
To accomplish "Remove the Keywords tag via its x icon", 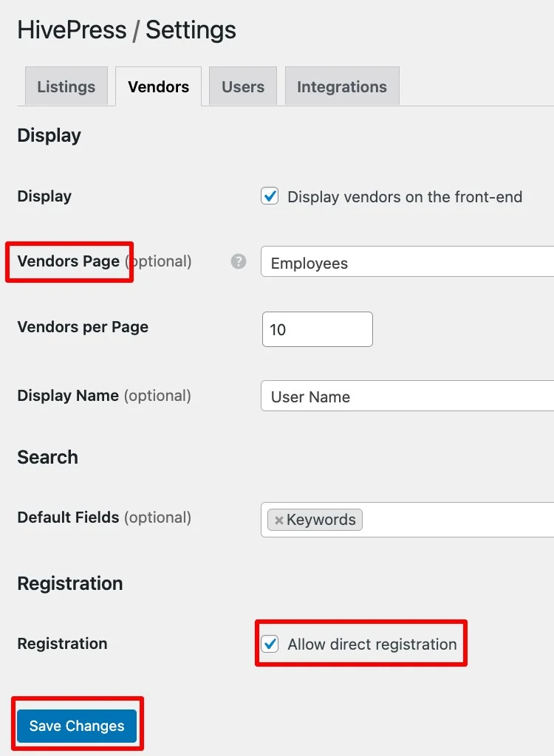I will [x=279, y=520].
